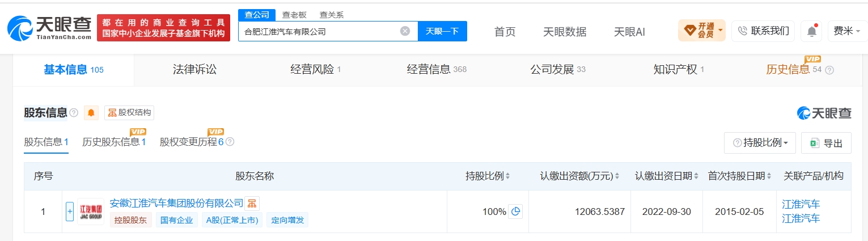Click the red promotional banner in header

[164, 28]
